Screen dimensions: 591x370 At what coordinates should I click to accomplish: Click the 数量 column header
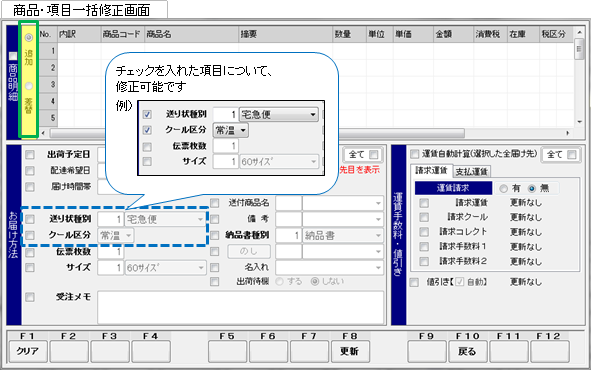(349, 34)
